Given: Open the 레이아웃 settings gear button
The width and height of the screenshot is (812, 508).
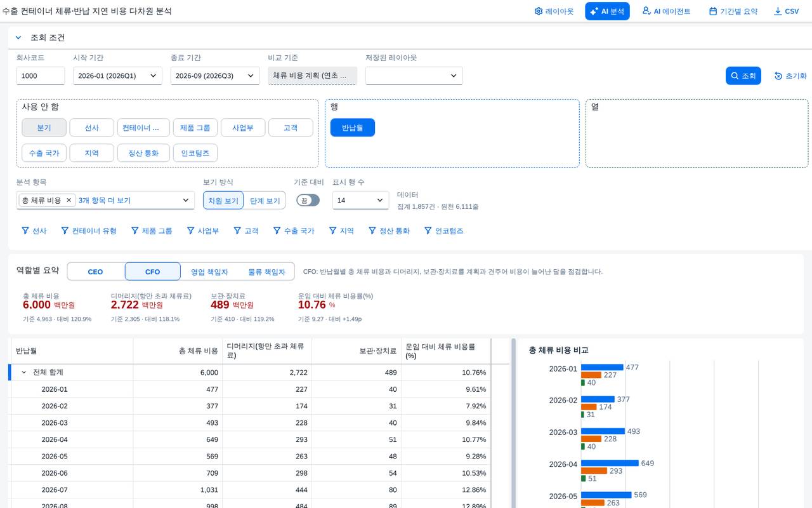Looking at the screenshot, I should click(x=554, y=11).
